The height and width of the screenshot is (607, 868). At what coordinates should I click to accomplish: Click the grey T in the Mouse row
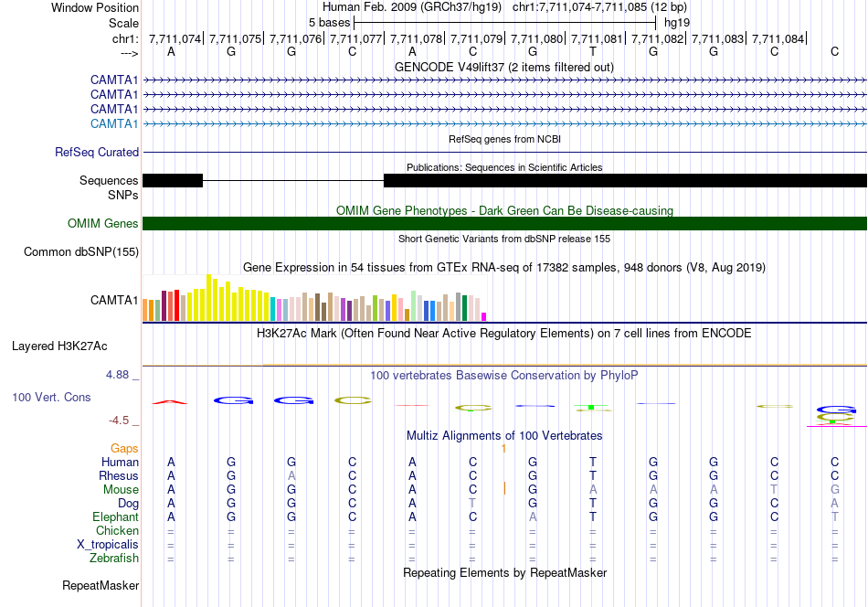click(x=774, y=490)
